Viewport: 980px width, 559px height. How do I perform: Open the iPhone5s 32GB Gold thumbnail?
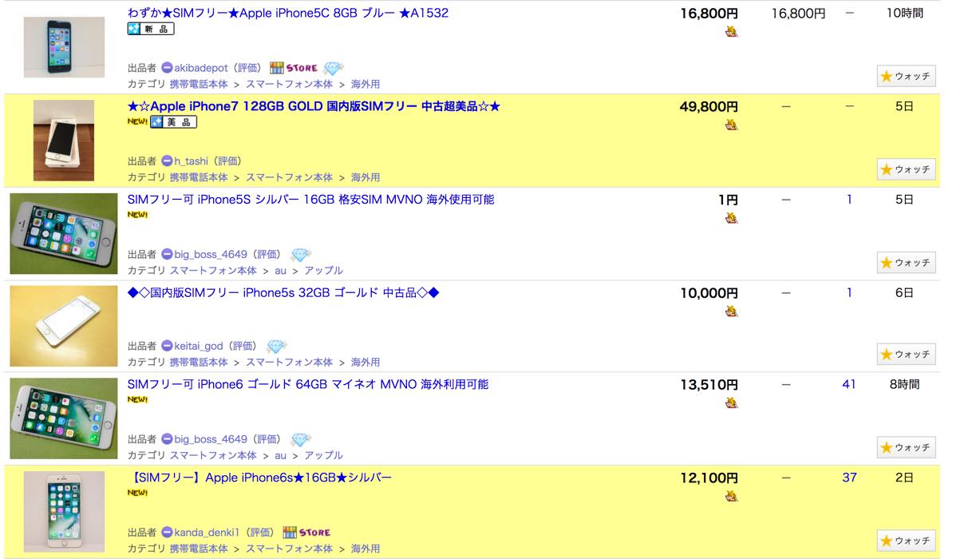point(64,326)
